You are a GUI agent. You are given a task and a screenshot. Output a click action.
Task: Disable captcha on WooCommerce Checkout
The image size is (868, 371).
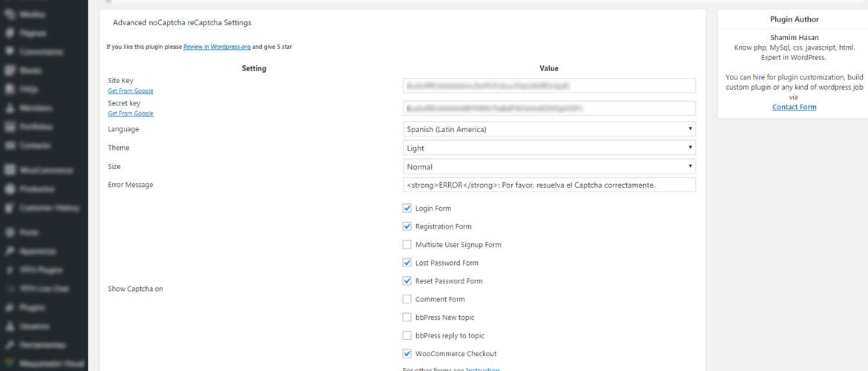[x=407, y=354]
